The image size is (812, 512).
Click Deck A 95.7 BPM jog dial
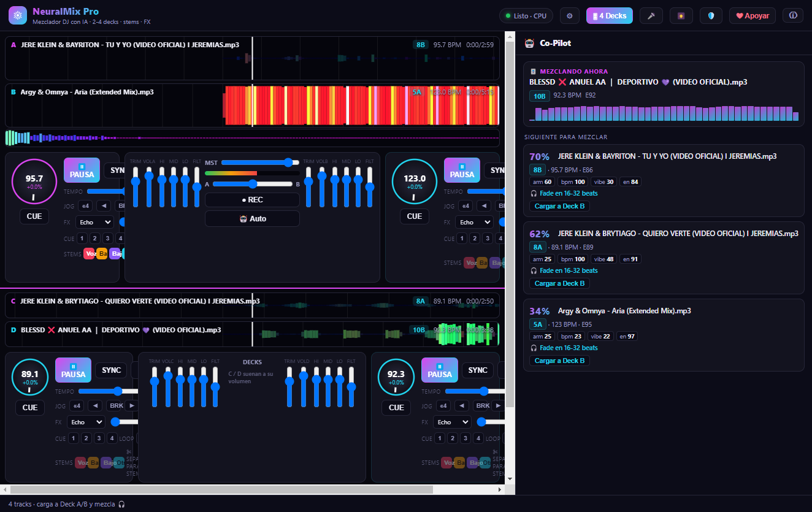[34, 181]
